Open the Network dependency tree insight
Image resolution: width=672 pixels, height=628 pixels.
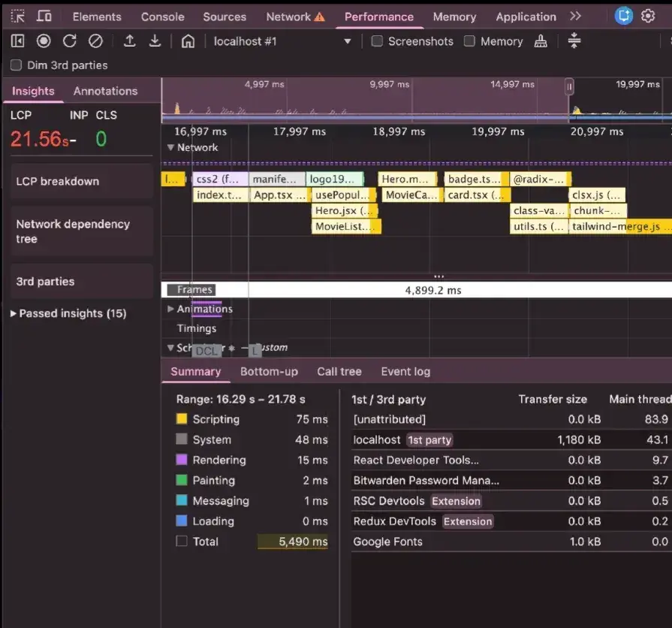(82, 231)
